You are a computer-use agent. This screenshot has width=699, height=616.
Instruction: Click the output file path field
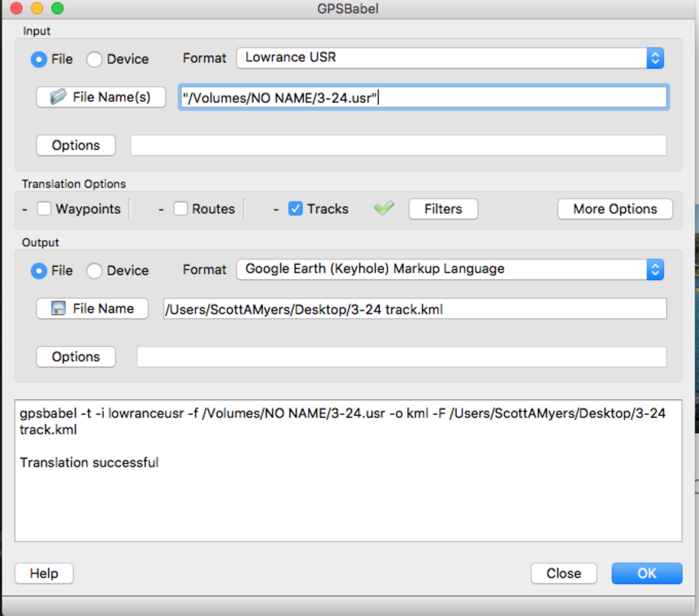[x=415, y=309]
